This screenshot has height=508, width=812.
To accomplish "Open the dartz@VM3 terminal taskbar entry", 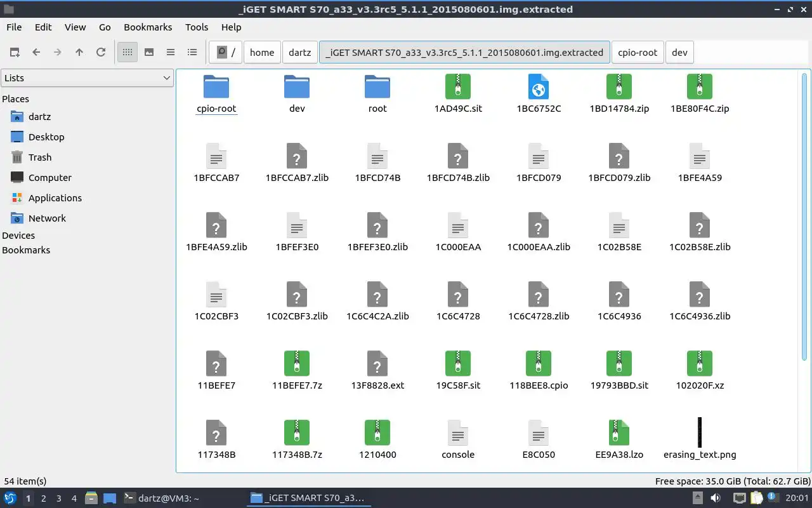I will click(161, 498).
